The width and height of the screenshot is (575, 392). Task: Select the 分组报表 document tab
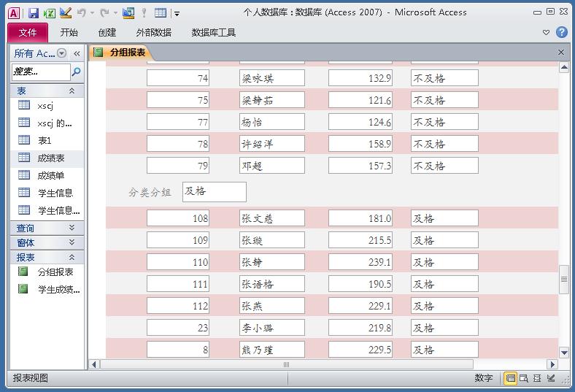[x=120, y=53]
